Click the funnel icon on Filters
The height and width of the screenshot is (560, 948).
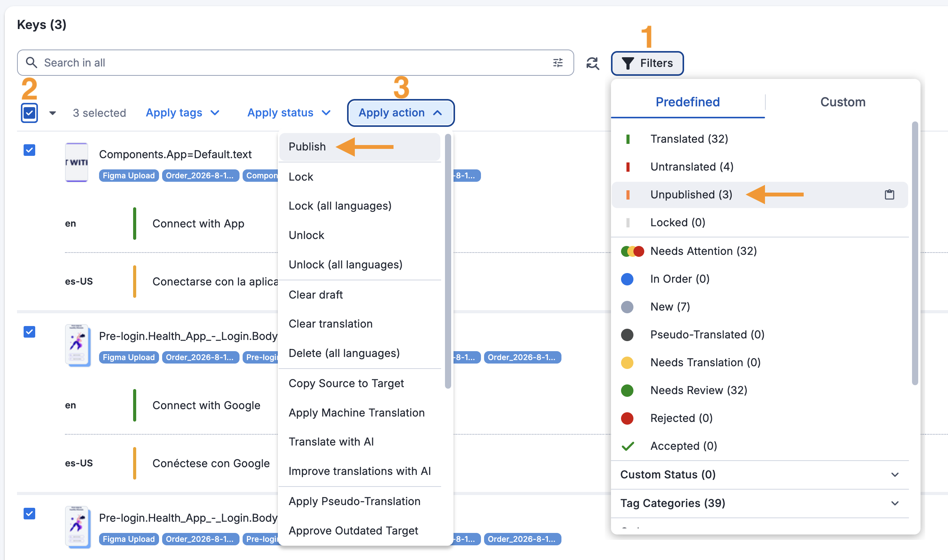tap(628, 63)
